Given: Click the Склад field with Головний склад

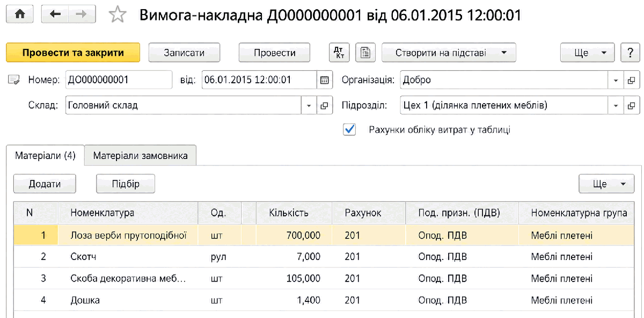Looking at the screenshot, I should pyautogui.click(x=183, y=106).
